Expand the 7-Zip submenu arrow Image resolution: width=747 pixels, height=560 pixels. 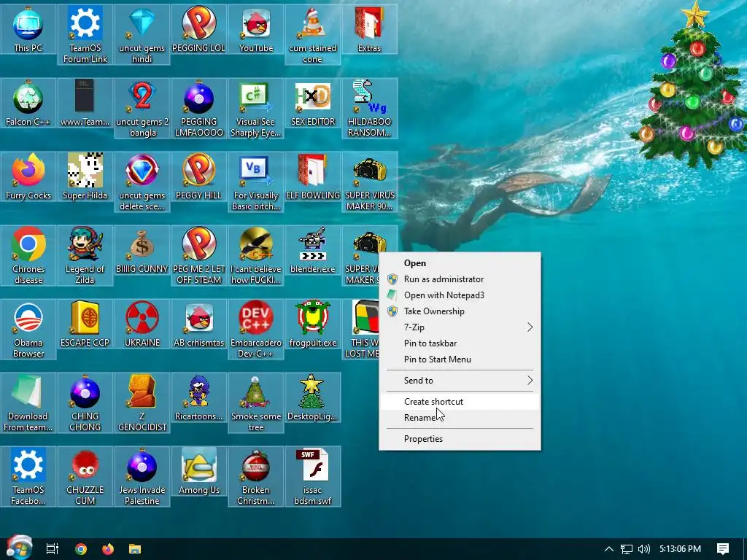(530, 327)
